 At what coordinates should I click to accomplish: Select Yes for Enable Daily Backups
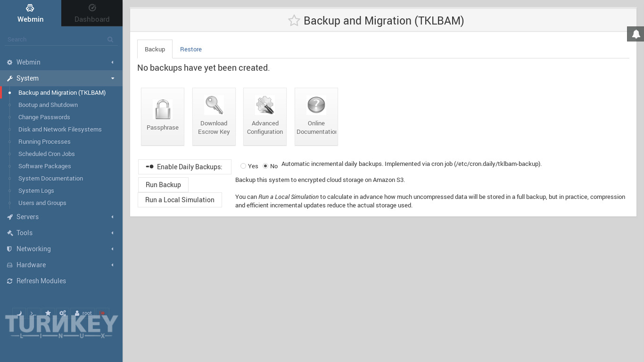pyautogui.click(x=243, y=166)
